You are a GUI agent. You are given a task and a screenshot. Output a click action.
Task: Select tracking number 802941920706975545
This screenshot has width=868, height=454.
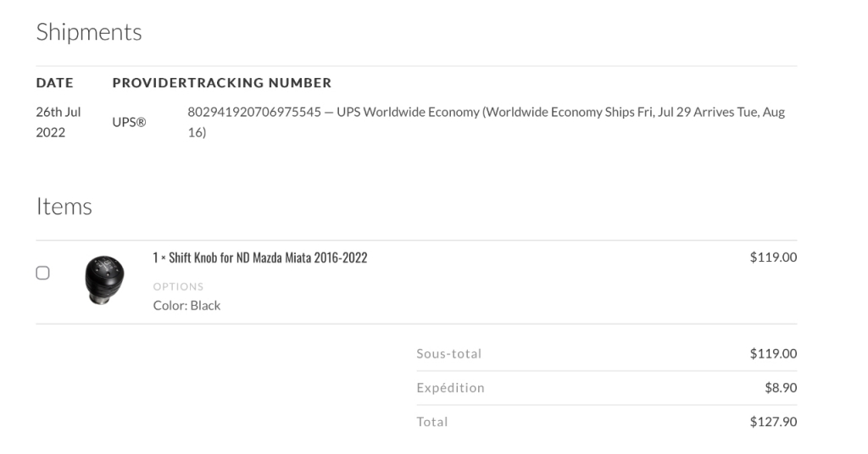[x=254, y=113]
